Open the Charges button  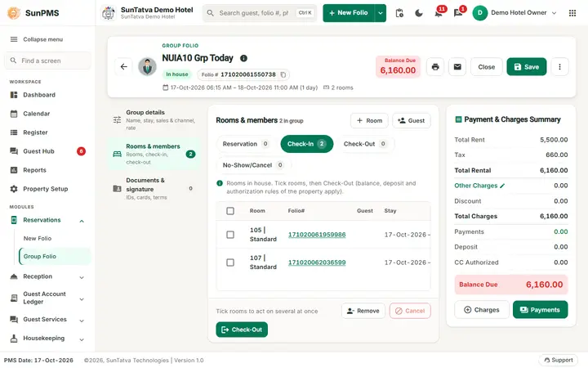tap(482, 310)
